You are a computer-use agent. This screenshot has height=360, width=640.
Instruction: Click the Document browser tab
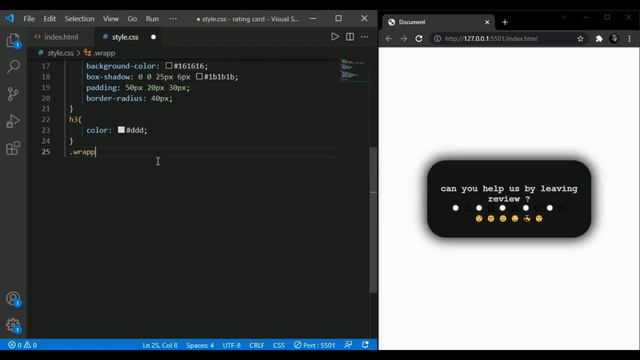coord(439,22)
